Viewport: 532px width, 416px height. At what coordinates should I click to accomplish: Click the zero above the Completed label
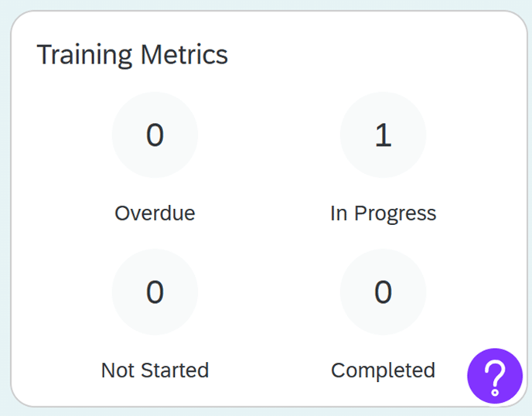coord(383,292)
